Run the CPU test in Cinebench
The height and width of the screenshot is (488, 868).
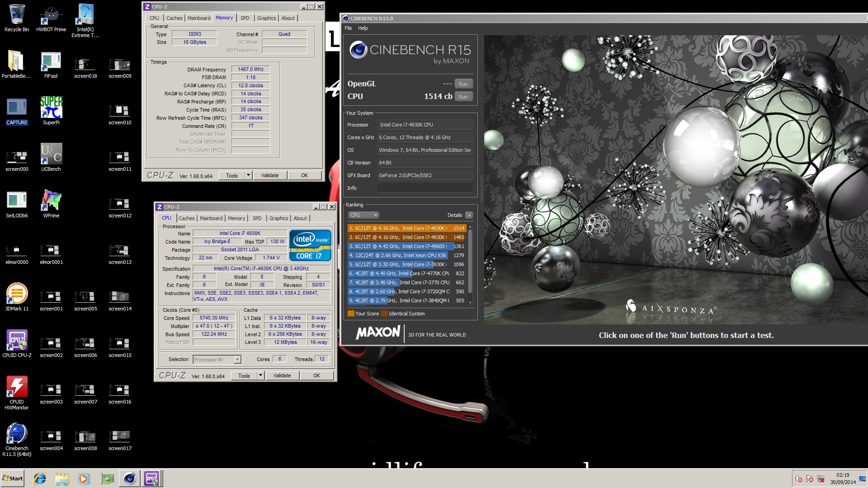[x=463, y=97]
